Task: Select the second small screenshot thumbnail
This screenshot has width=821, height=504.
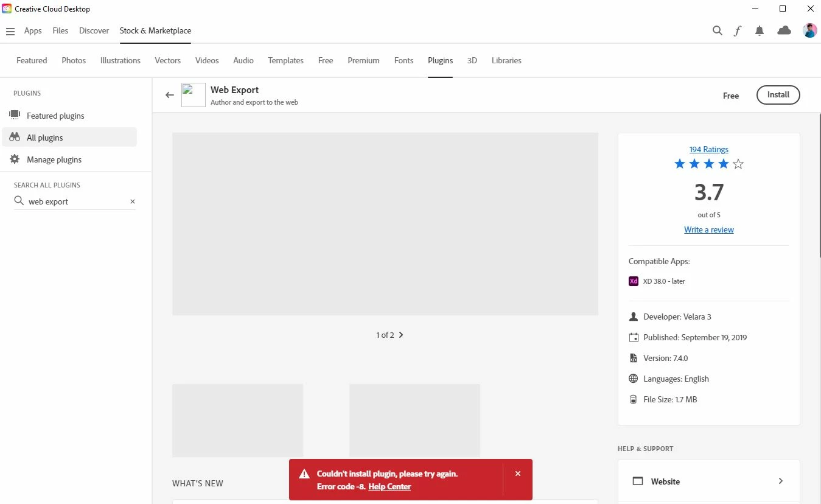Action: [414, 420]
